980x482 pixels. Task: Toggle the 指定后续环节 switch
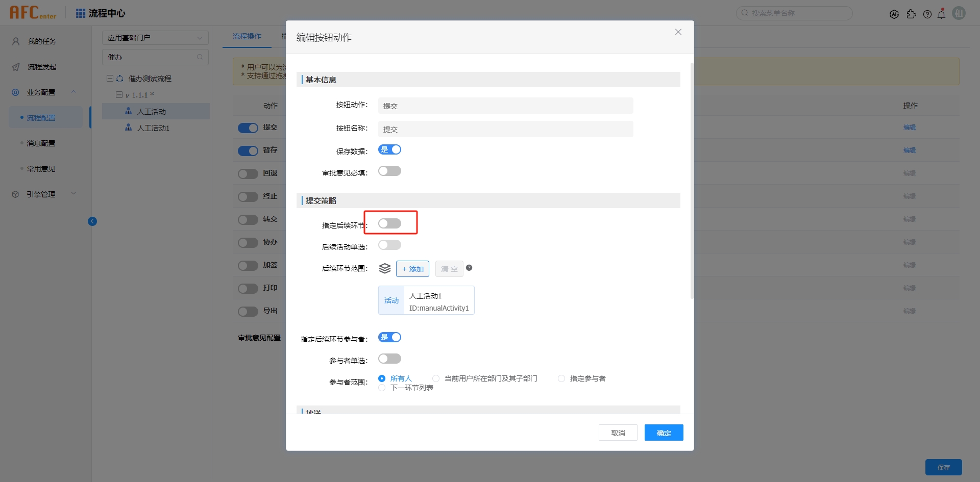[389, 223]
